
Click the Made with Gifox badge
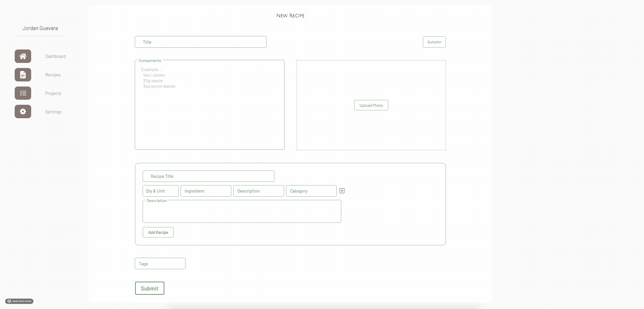[19, 301]
